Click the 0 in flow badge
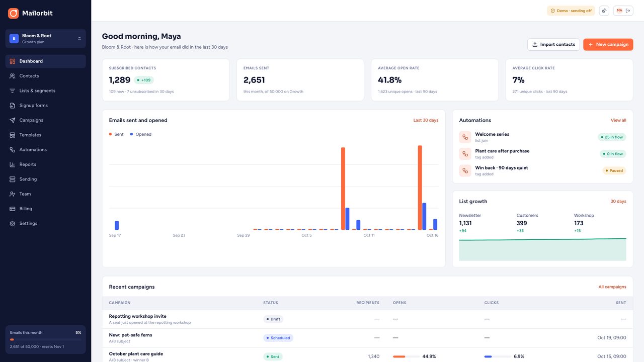Image resolution: width=644 pixels, height=362 pixels. click(x=613, y=154)
